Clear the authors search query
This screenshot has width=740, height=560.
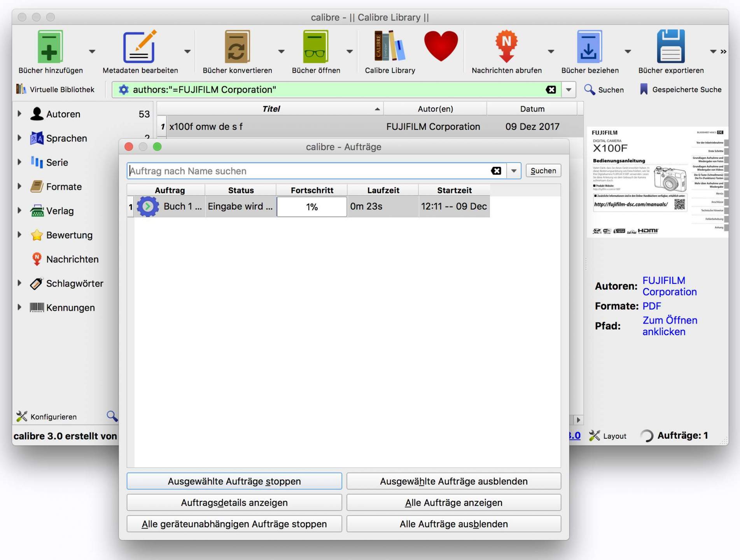[551, 90]
